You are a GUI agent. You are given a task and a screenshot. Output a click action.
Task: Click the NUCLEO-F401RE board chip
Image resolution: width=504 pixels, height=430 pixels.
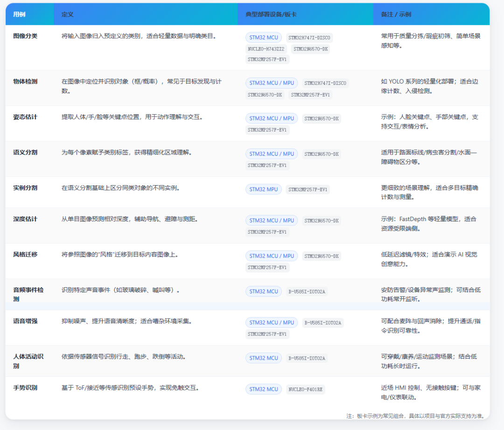click(306, 389)
